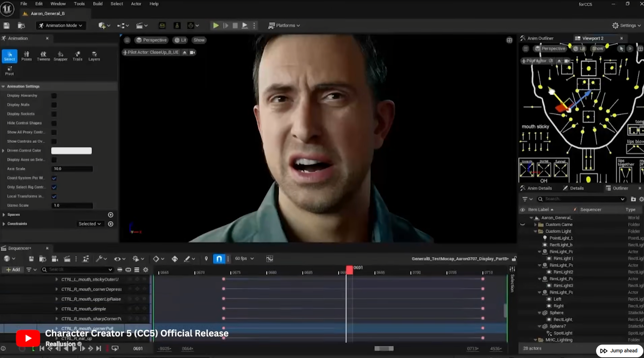644x358 pixels.
Task: Open the Build menu
Action: click(x=98, y=4)
